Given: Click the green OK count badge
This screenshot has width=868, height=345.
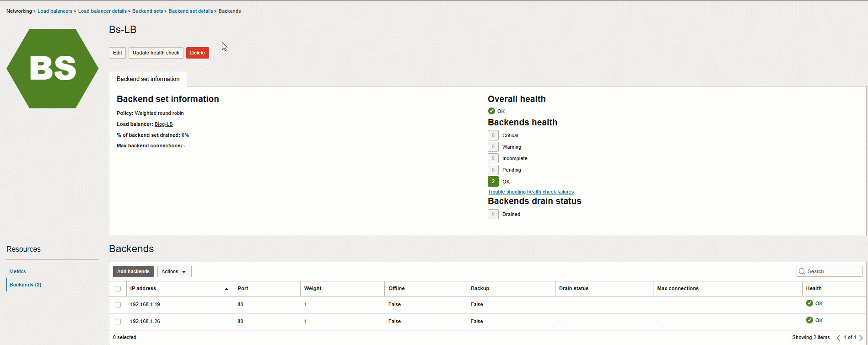Looking at the screenshot, I should (493, 182).
